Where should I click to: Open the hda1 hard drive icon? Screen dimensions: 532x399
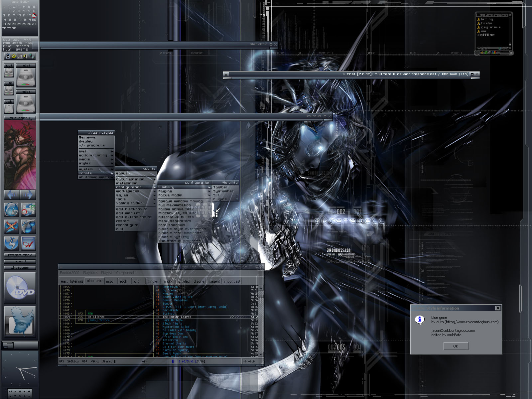click(26, 75)
